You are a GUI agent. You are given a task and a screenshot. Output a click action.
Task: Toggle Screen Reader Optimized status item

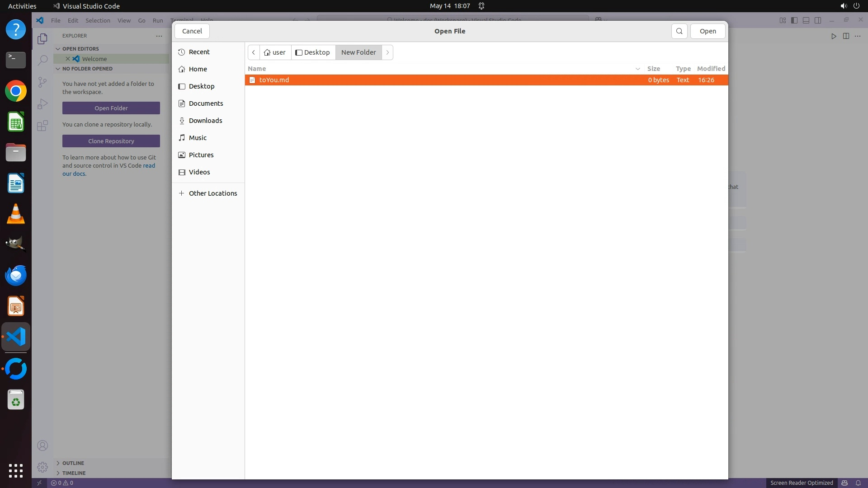[x=802, y=483]
